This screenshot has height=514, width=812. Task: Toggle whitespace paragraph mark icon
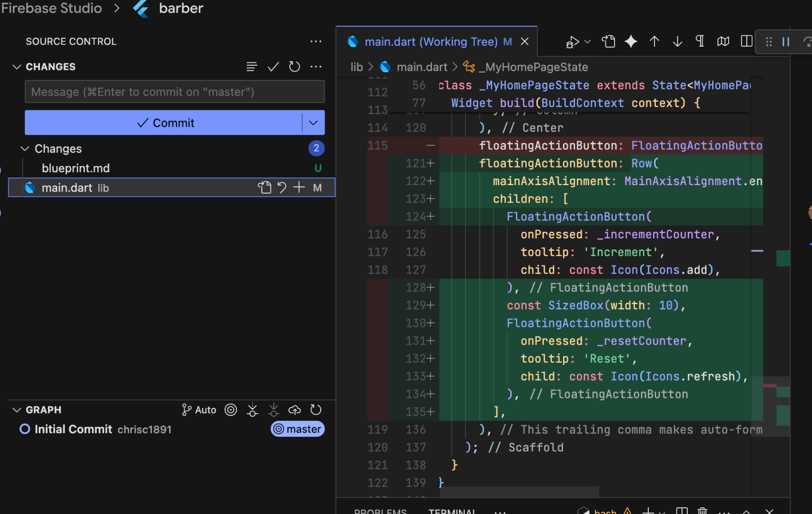click(700, 41)
